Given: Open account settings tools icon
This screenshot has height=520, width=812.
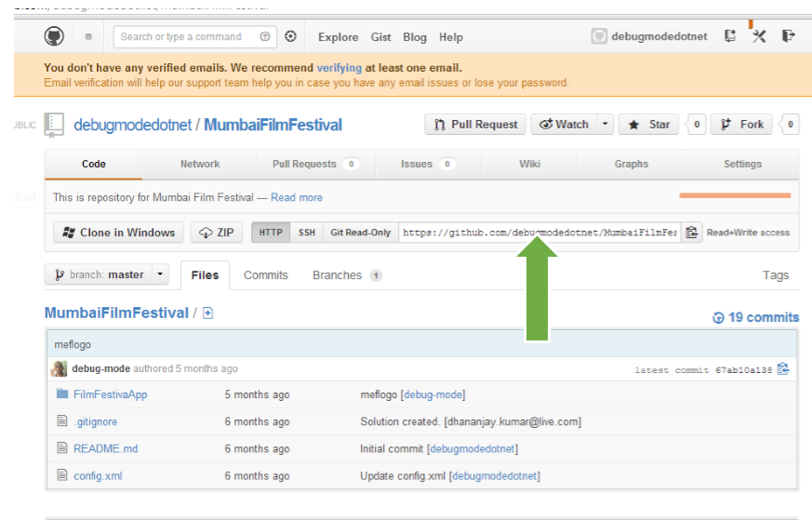Looking at the screenshot, I should tap(759, 36).
